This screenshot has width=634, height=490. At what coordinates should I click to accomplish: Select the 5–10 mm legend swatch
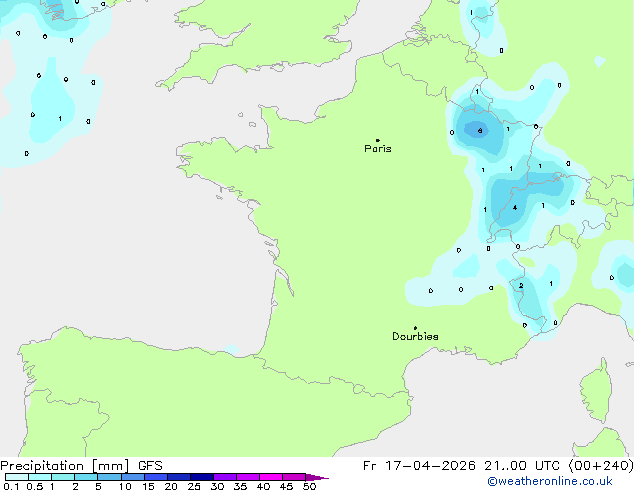(x=109, y=477)
